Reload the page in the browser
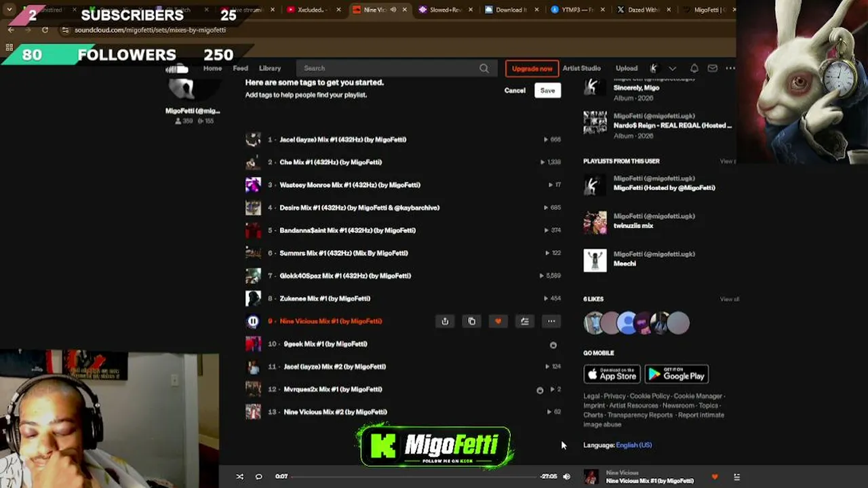This screenshot has height=488, width=868. (45, 30)
